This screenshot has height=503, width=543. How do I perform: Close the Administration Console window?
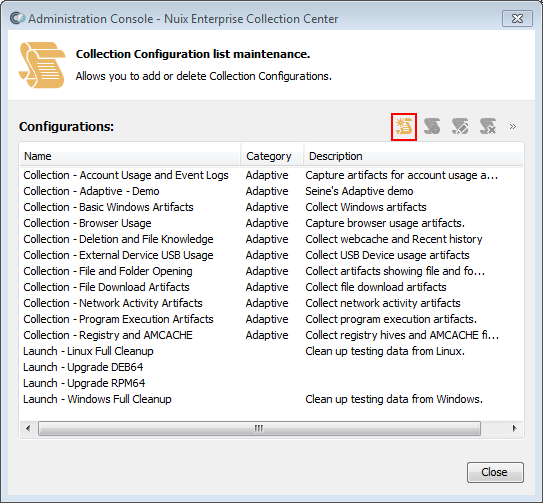[517, 18]
